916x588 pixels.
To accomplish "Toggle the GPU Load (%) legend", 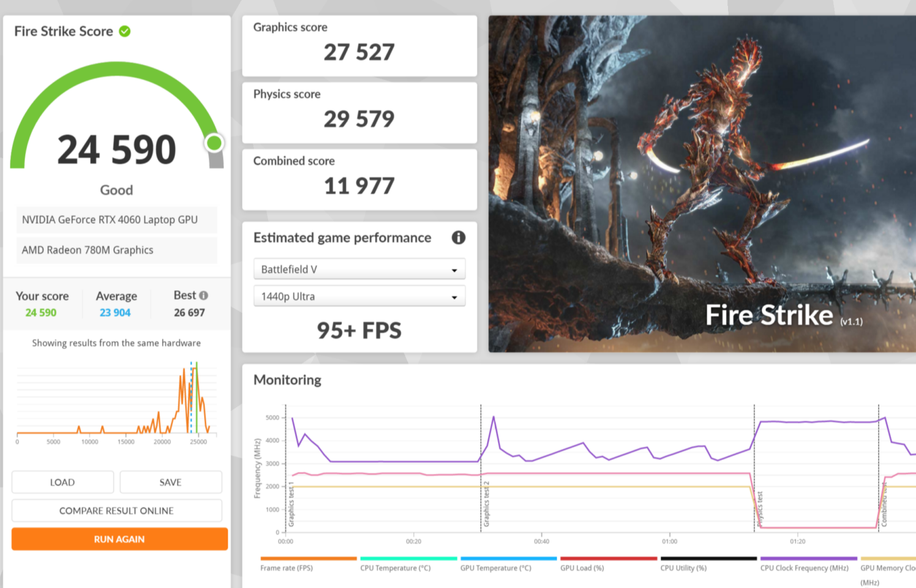I will click(608, 564).
